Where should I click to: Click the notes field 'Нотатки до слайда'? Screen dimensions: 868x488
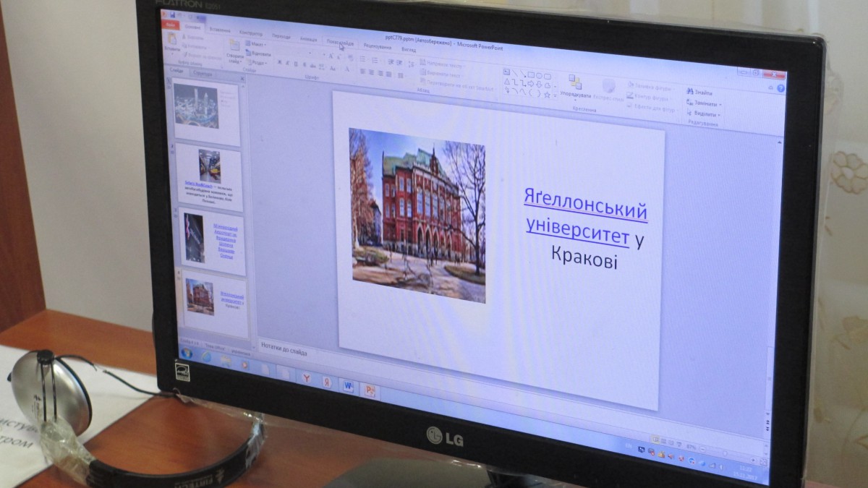[x=285, y=353]
